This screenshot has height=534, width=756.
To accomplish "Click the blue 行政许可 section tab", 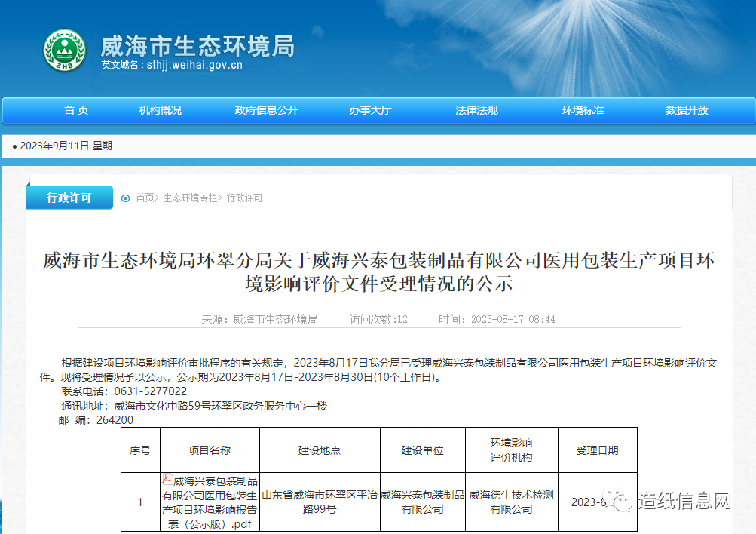I will [x=69, y=198].
